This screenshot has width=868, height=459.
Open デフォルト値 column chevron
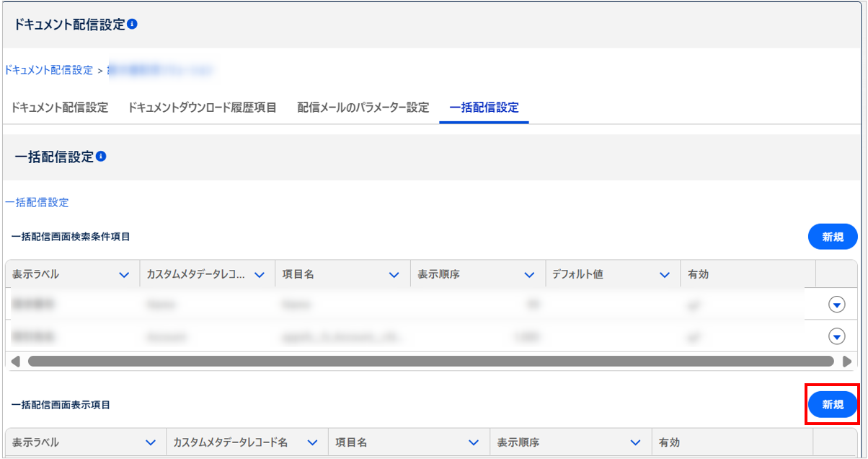[x=664, y=275]
